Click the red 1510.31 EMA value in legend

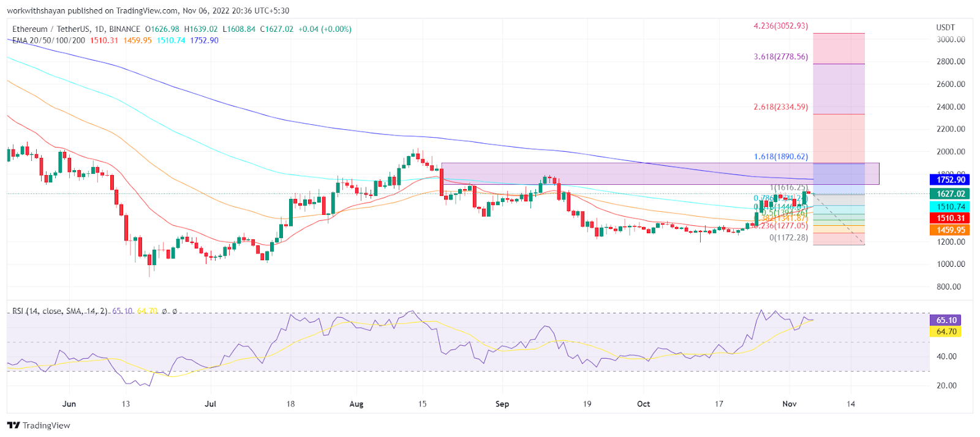(104, 40)
